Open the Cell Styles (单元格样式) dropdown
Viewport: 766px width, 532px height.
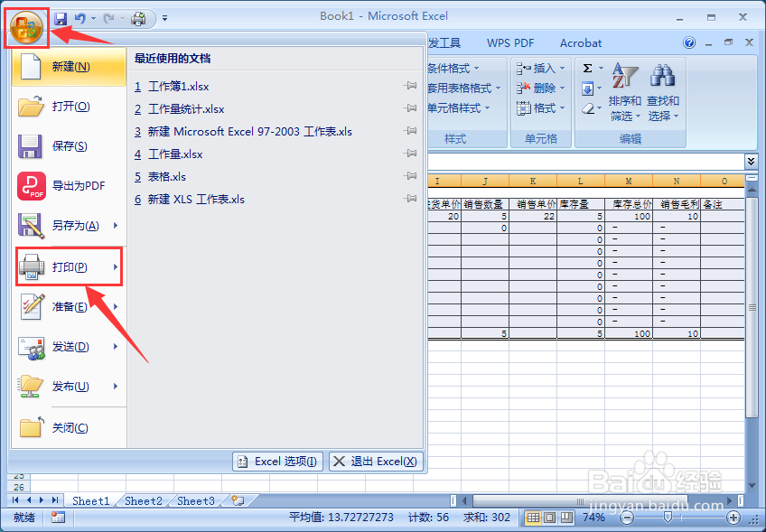pos(459,108)
